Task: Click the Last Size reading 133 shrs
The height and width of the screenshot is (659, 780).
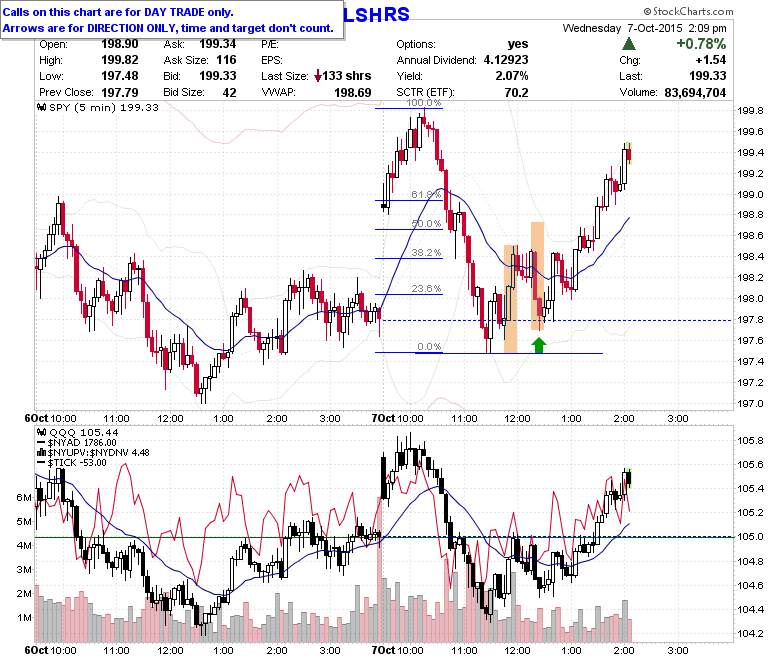Action: coord(347,76)
